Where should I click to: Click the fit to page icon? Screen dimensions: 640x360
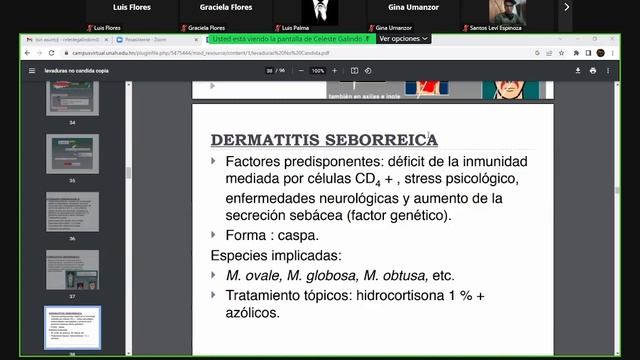[x=354, y=71]
